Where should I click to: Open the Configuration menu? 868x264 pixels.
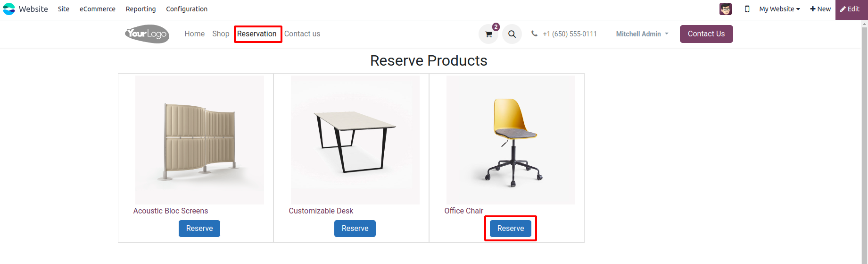[187, 9]
